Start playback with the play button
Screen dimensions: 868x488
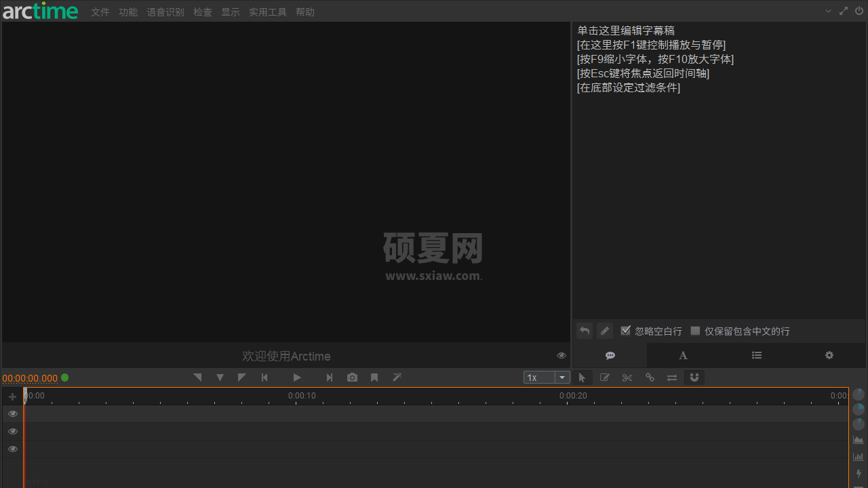pos(297,378)
